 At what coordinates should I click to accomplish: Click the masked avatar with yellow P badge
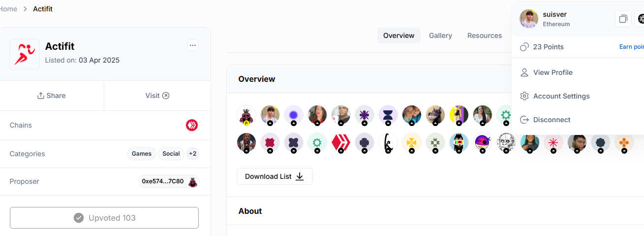(x=246, y=115)
